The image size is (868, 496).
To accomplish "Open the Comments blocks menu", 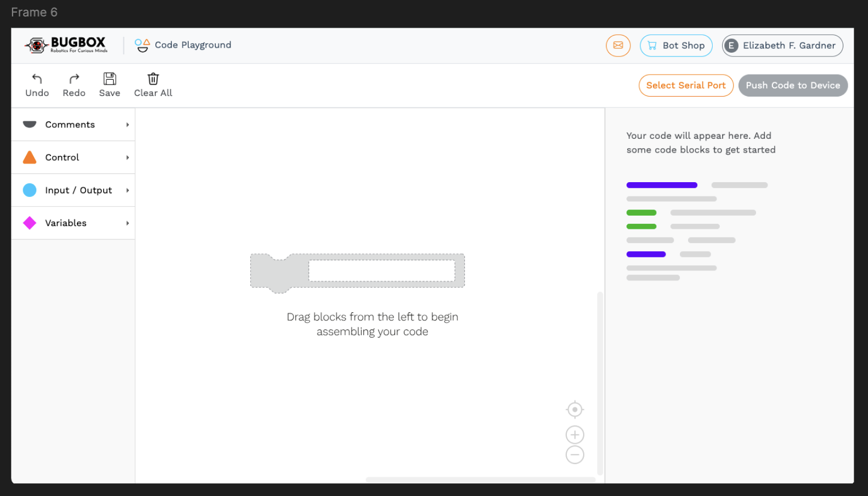I will click(73, 125).
